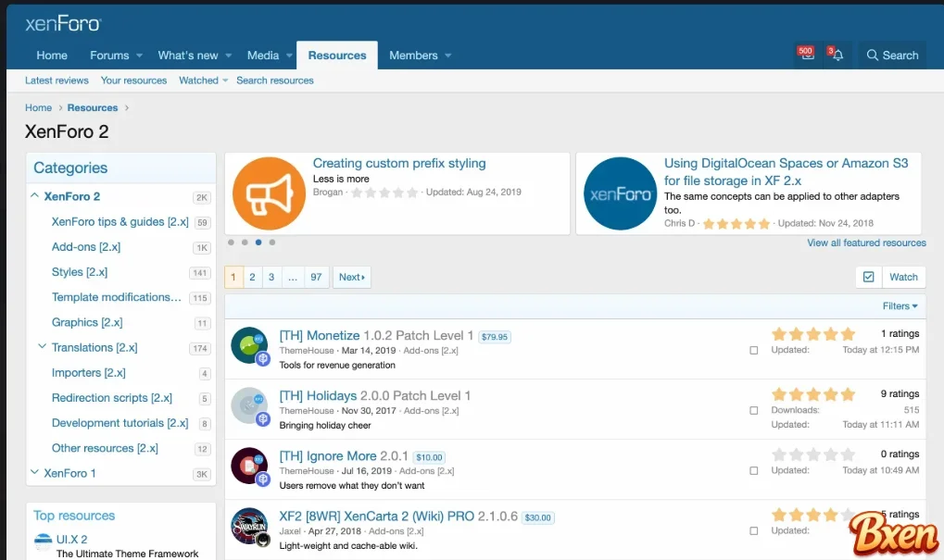Select the third featured carousel dot
Image resolution: width=944 pixels, height=560 pixels.
258,243
